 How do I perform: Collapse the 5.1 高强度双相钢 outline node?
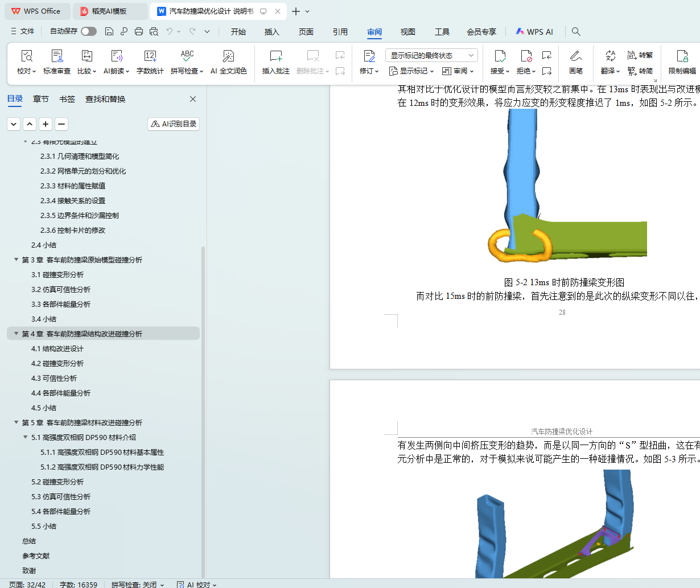tap(25, 437)
